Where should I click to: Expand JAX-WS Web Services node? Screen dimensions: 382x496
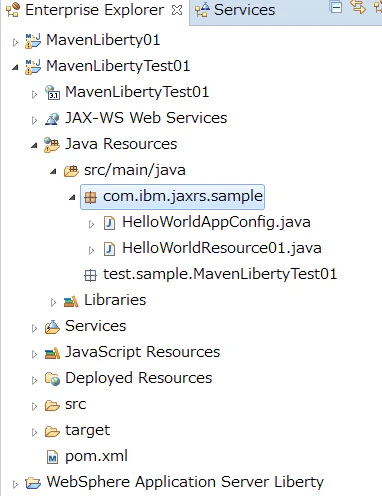(34, 120)
